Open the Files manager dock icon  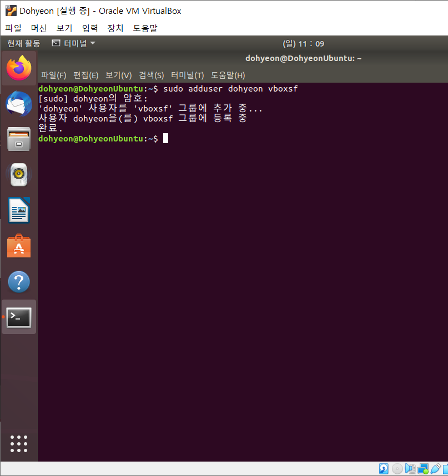19,139
